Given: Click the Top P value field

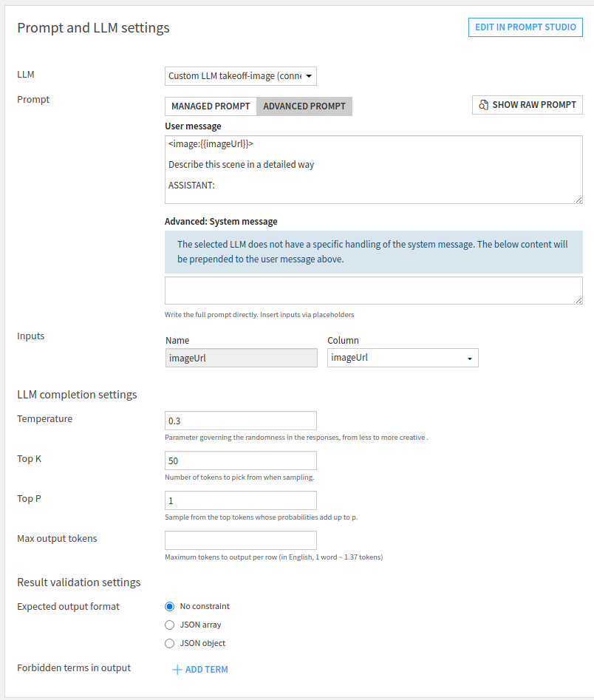Looking at the screenshot, I should (241, 500).
